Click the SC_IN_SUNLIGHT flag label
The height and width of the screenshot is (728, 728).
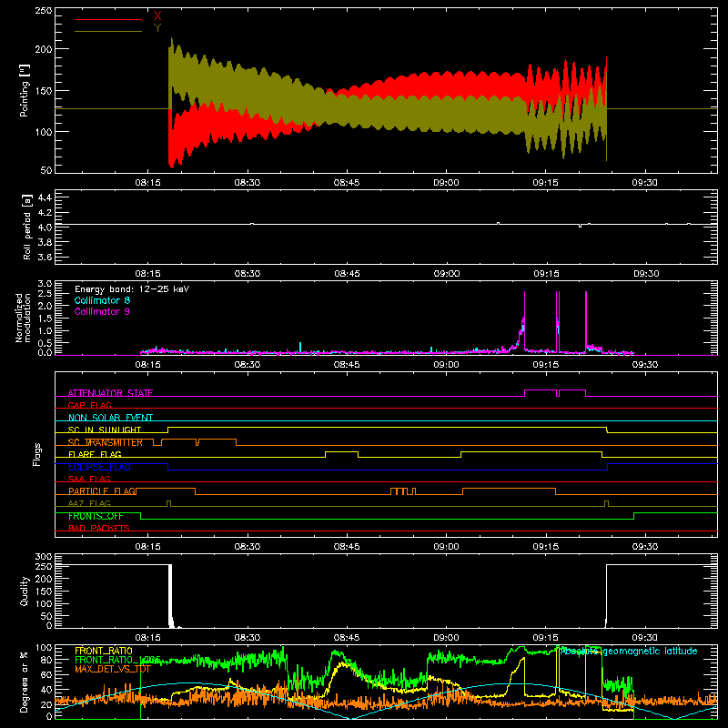point(105,430)
